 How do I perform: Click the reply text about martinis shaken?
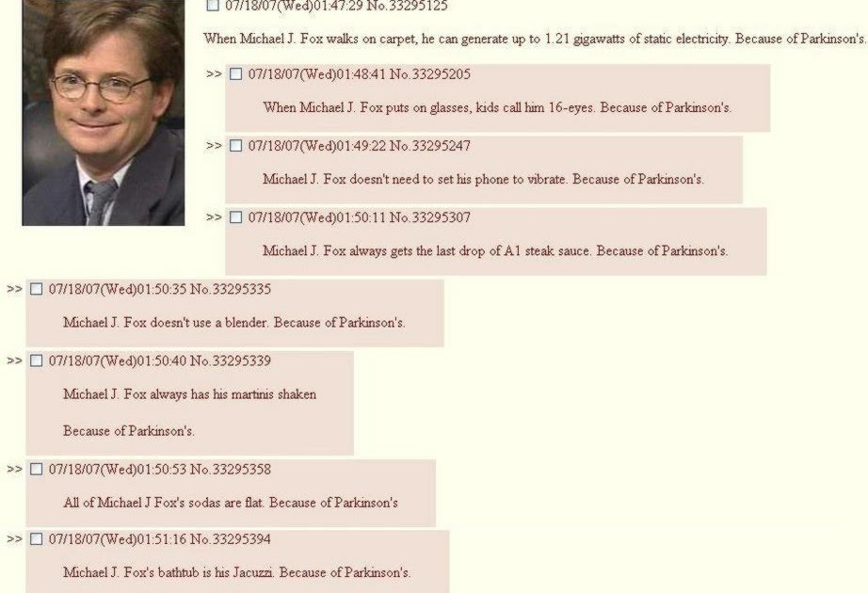(x=190, y=394)
